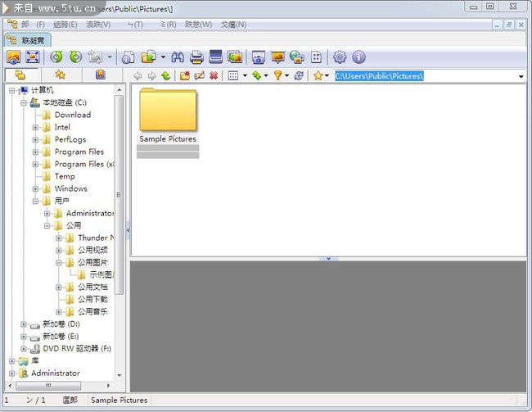Screen dimensions: 532x412
Task: Click the scanner acquire icon
Action: (x=215, y=57)
